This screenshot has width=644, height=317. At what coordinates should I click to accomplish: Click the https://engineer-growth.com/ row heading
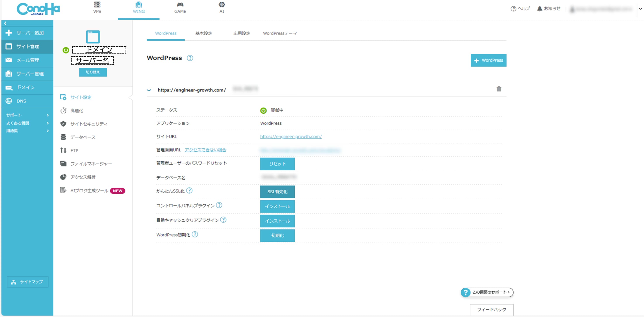[192, 90]
